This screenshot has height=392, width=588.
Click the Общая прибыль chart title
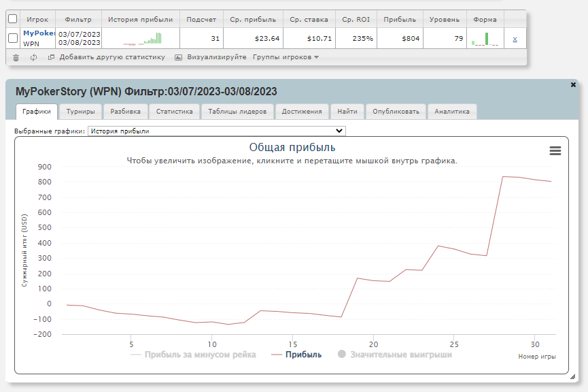point(292,147)
